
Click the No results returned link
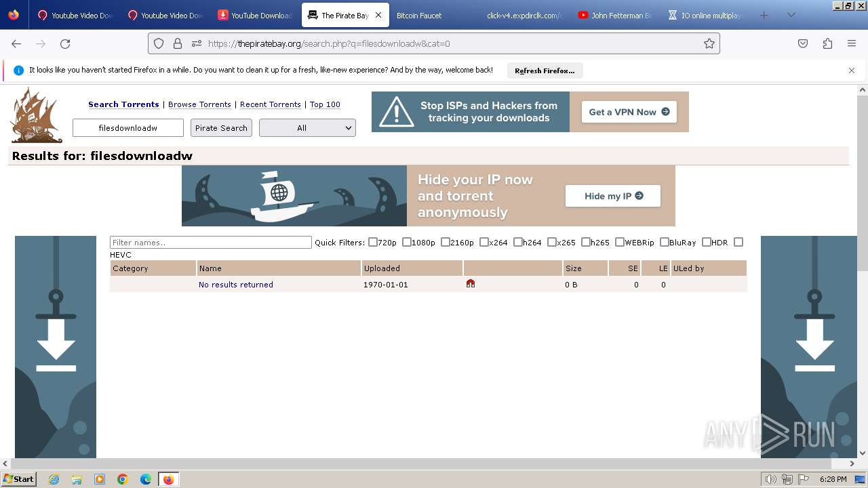pos(236,285)
